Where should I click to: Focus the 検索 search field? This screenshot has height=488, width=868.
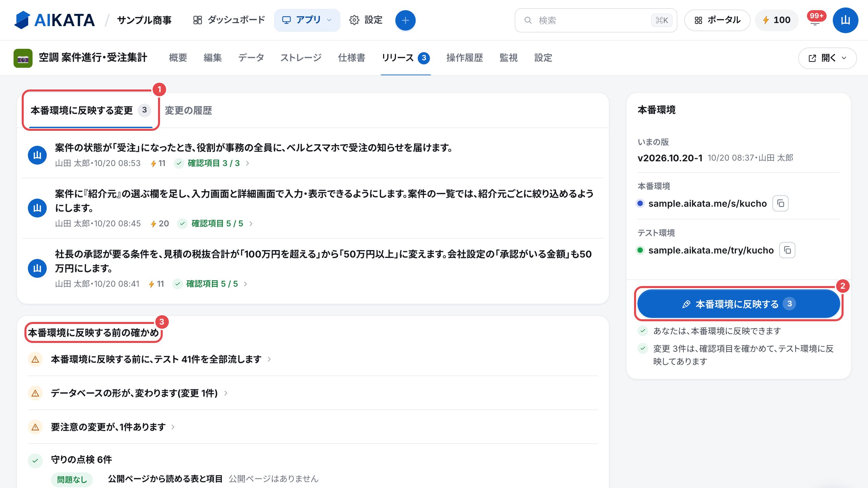coord(596,20)
